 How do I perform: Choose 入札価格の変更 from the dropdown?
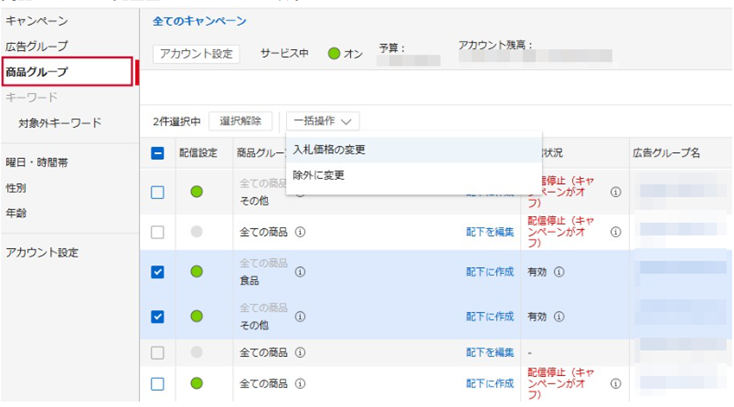(329, 150)
